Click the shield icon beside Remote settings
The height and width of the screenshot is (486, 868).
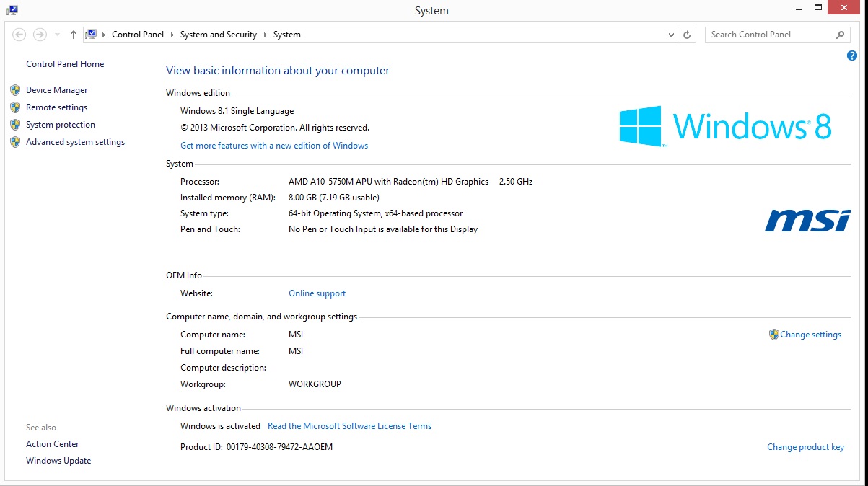click(x=15, y=107)
